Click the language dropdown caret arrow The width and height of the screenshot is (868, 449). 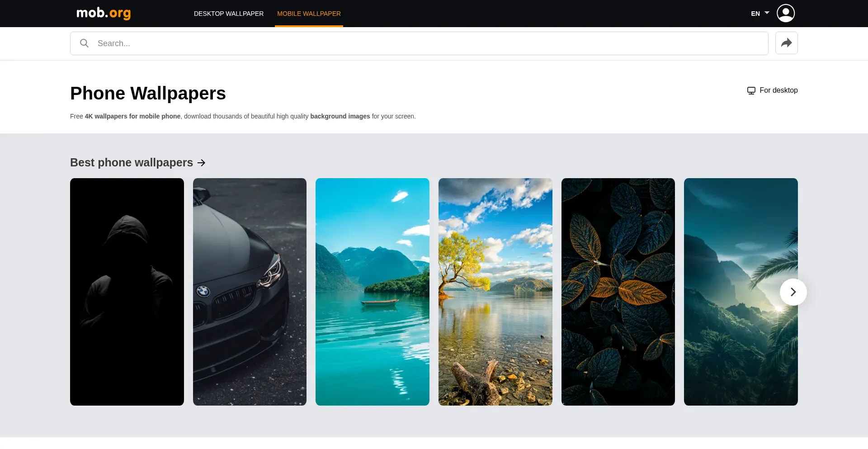[767, 13]
